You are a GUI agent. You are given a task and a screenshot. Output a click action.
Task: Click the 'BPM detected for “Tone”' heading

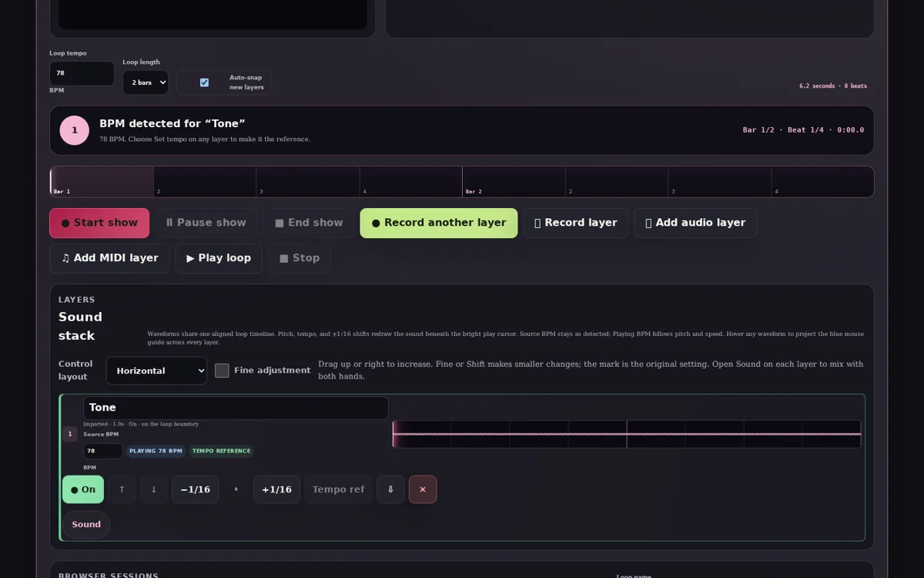point(172,123)
